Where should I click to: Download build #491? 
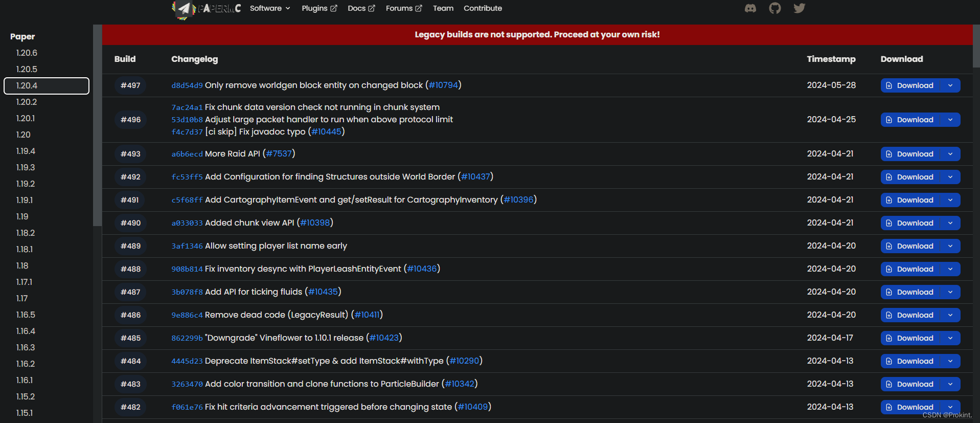[910, 200]
